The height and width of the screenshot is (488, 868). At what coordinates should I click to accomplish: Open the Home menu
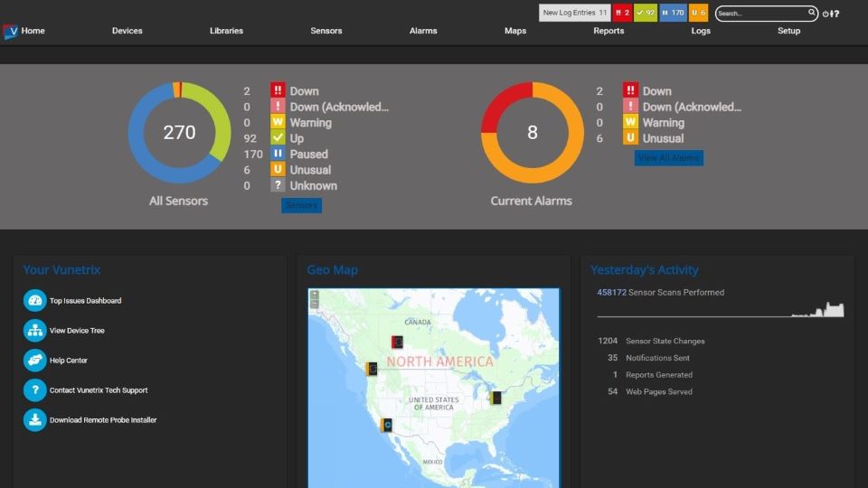coord(33,31)
